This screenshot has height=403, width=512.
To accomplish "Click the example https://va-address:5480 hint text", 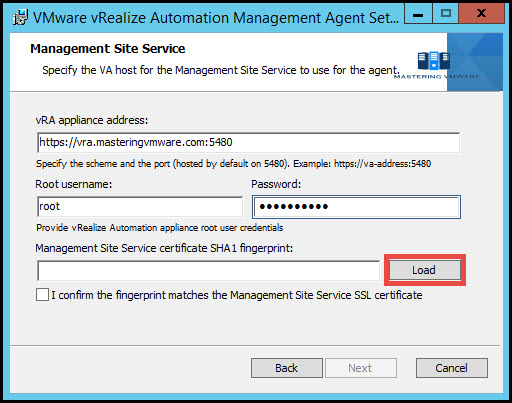I will pos(382,164).
